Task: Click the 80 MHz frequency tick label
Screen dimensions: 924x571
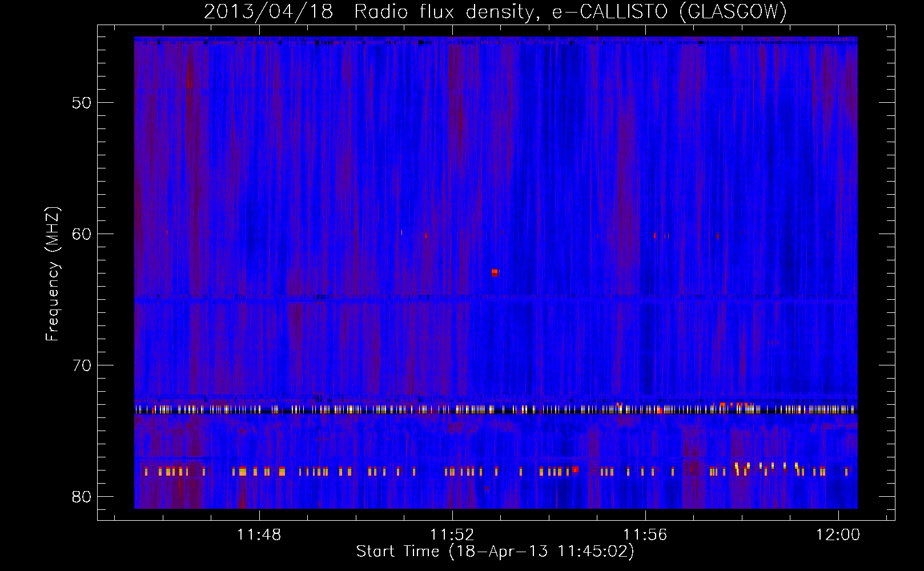Action: pyautogui.click(x=82, y=497)
